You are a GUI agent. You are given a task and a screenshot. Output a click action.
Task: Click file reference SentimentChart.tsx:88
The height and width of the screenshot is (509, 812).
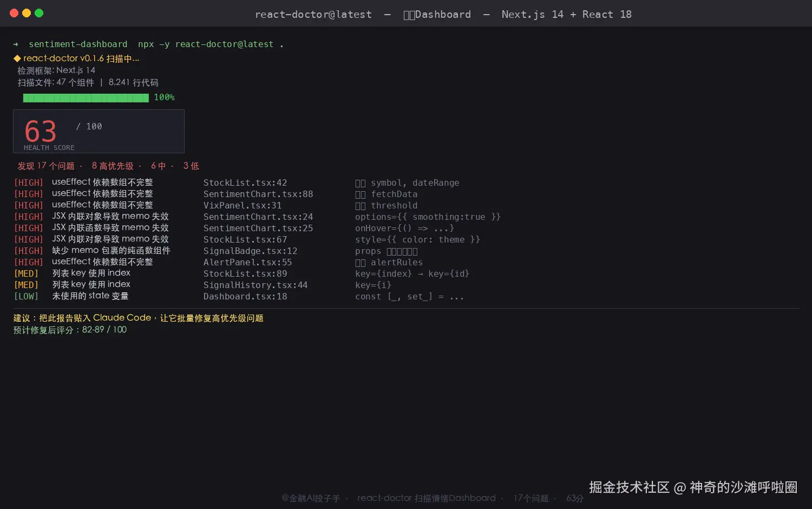coord(258,194)
